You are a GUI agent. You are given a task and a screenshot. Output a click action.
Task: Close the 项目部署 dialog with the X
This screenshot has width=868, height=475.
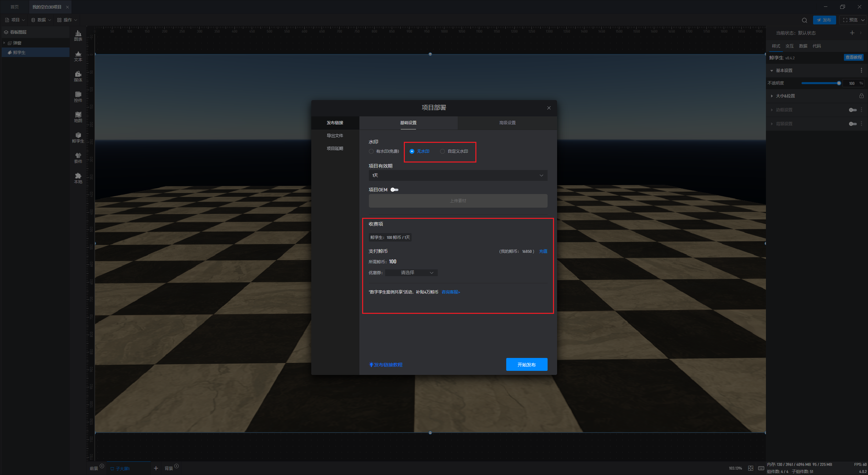(549, 108)
